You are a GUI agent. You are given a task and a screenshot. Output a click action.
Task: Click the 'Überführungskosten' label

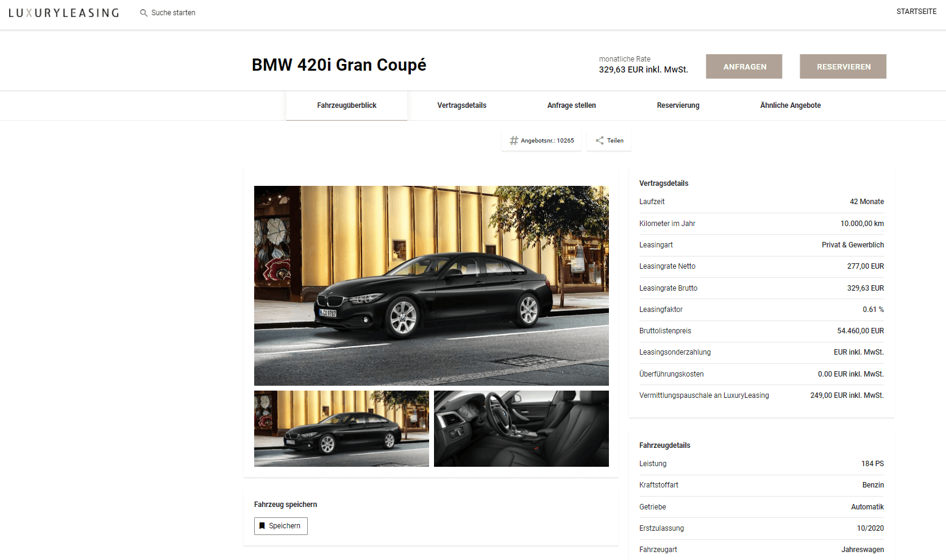[672, 374]
